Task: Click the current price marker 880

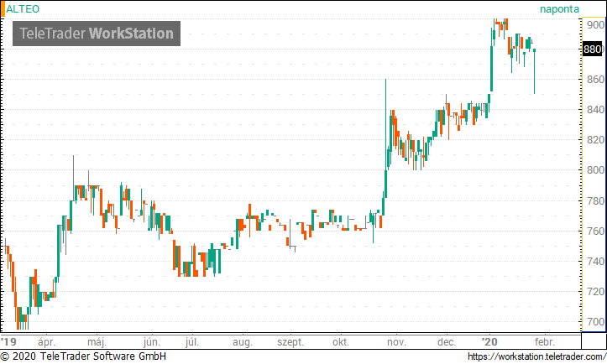Action: click(x=592, y=49)
